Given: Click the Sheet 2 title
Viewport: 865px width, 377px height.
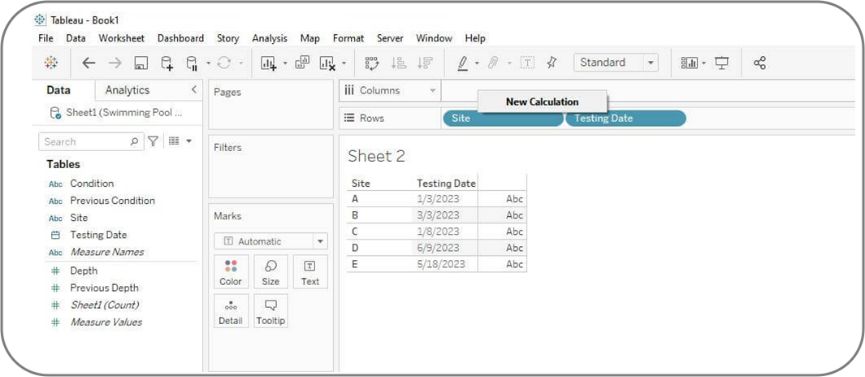Looking at the screenshot, I should tap(376, 156).
